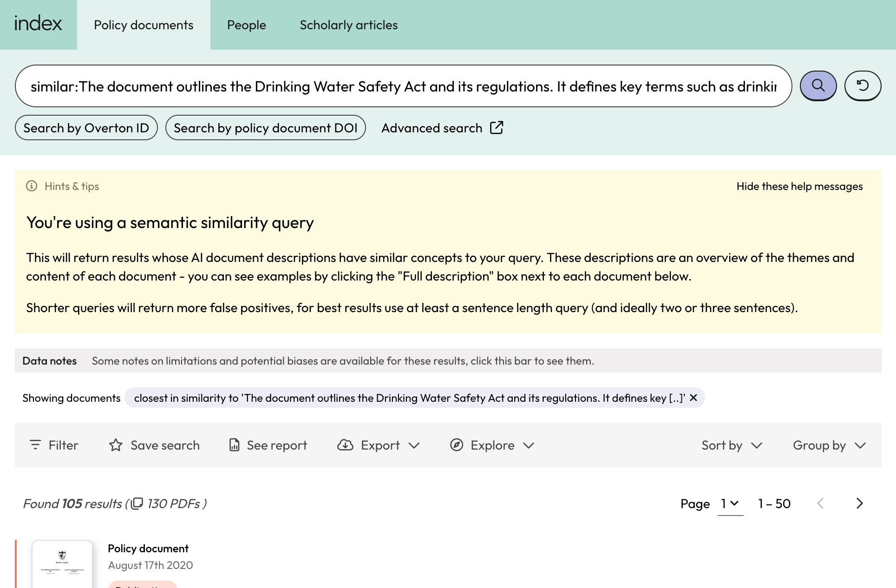
Task: Click the 'Policy document' result heading
Action: (148, 548)
